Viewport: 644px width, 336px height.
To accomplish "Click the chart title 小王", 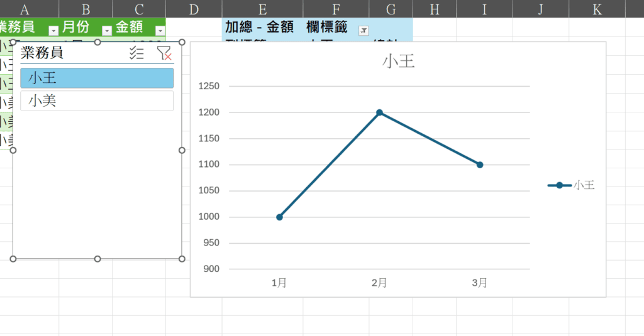I will (x=398, y=62).
